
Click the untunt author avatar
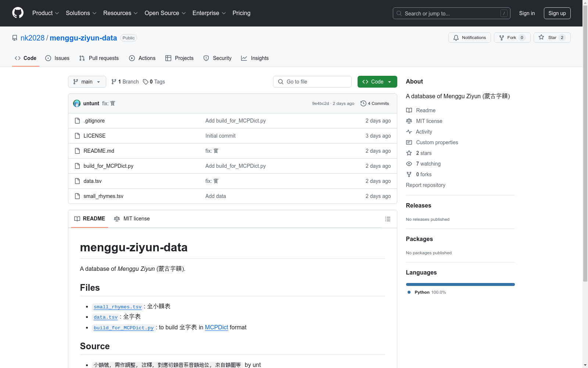pos(77,103)
